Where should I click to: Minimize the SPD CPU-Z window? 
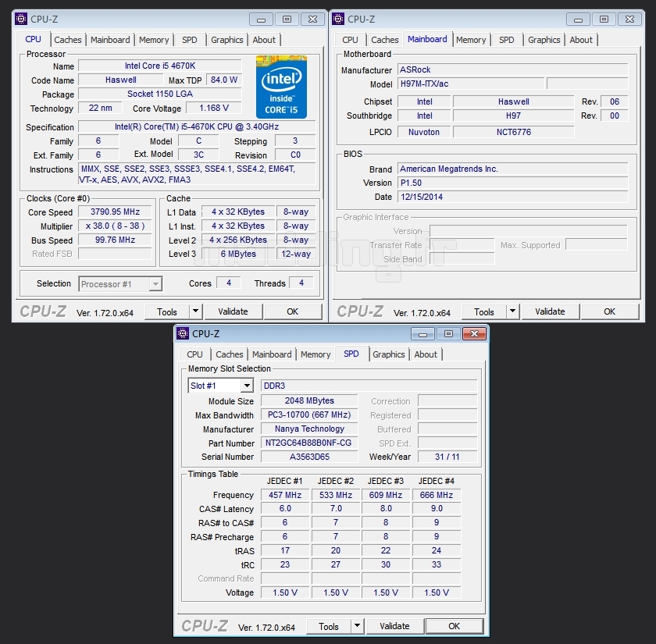click(422, 334)
